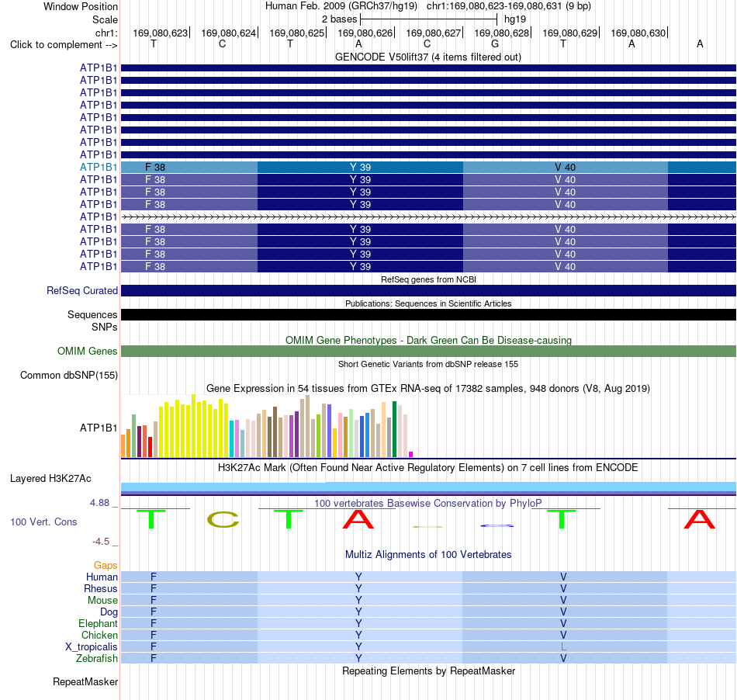Click the Human alignment row label
The height and width of the screenshot is (700, 737).
pos(102,577)
